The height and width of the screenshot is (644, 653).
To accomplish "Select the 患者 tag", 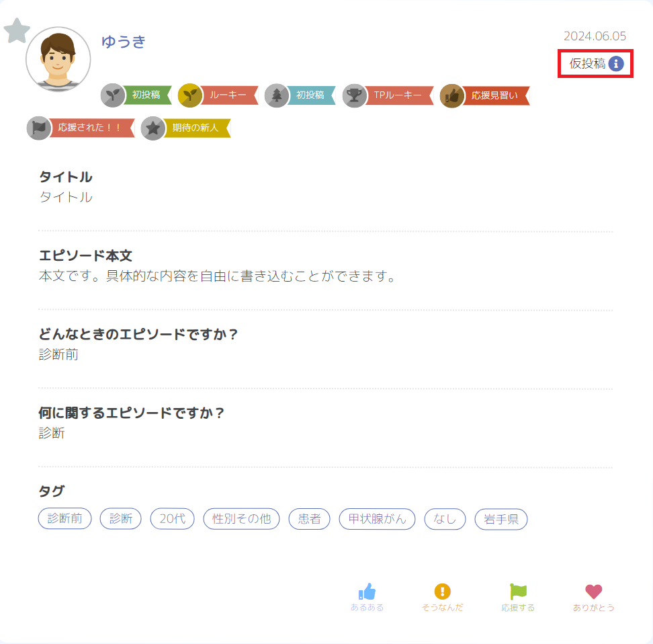I will pyautogui.click(x=310, y=518).
